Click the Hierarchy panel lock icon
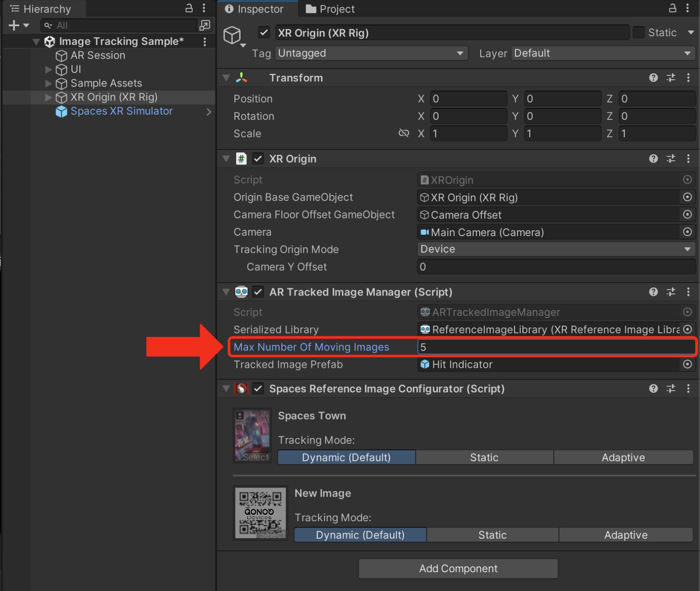 click(x=189, y=8)
